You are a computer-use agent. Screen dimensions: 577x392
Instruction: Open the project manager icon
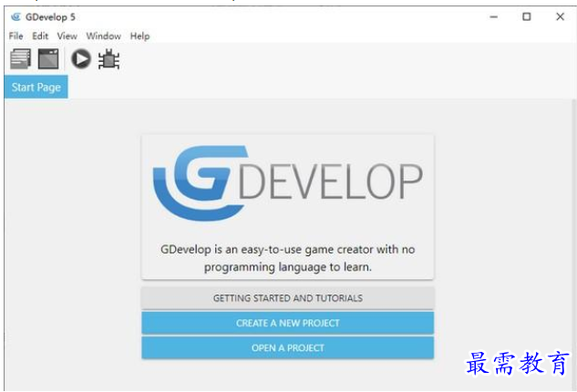(20, 59)
